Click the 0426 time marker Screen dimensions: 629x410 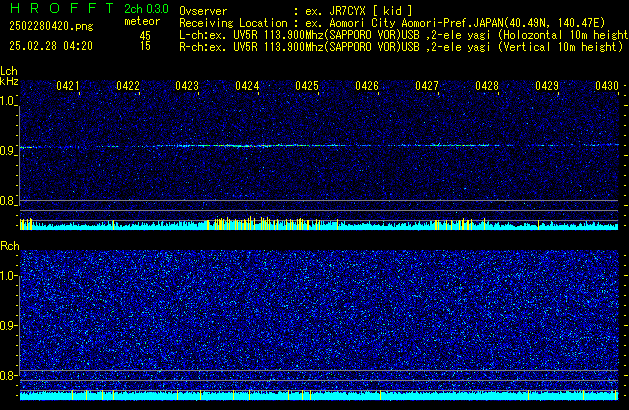(x=367, y=86)
